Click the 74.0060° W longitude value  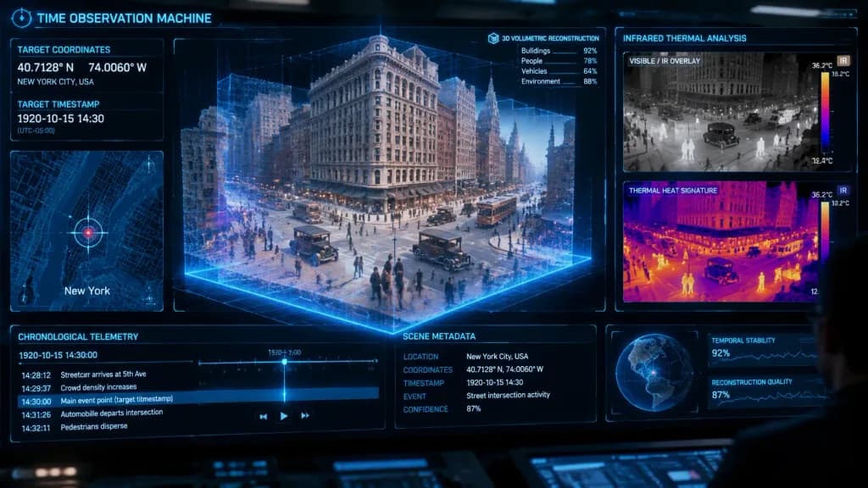[x=117, y=68]
